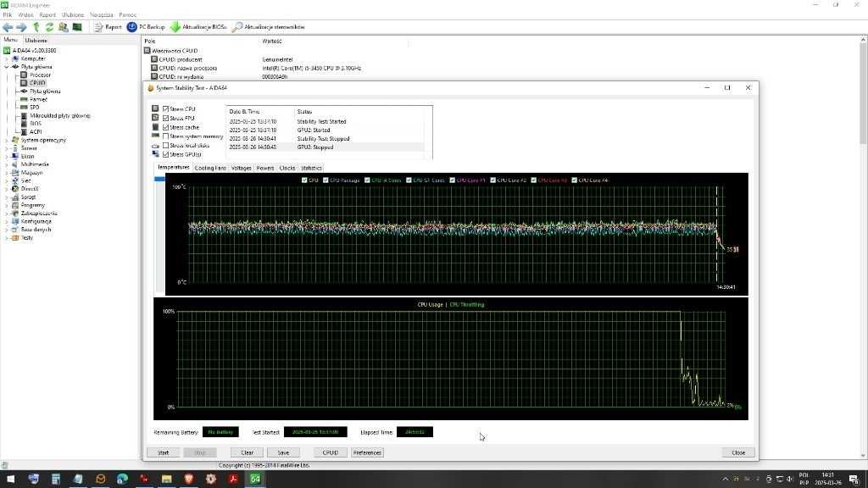
Task: Expand the Komputer tree node
Action: [x=7, y=58]
